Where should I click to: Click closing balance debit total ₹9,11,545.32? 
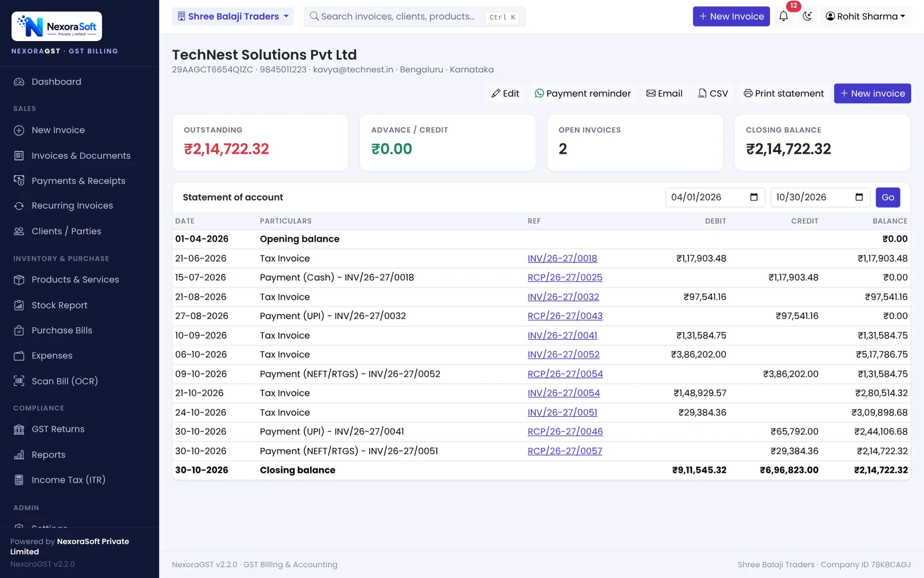click(699, 470)
